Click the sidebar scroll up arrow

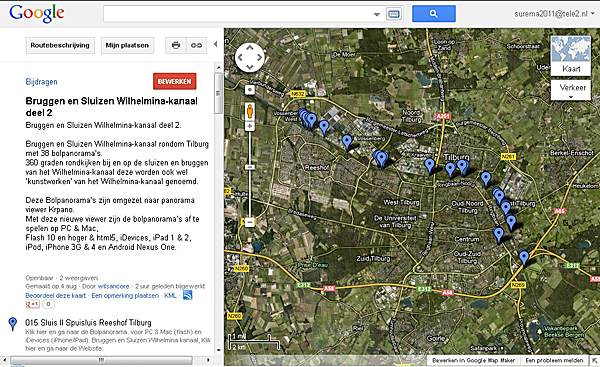(218, 67)
